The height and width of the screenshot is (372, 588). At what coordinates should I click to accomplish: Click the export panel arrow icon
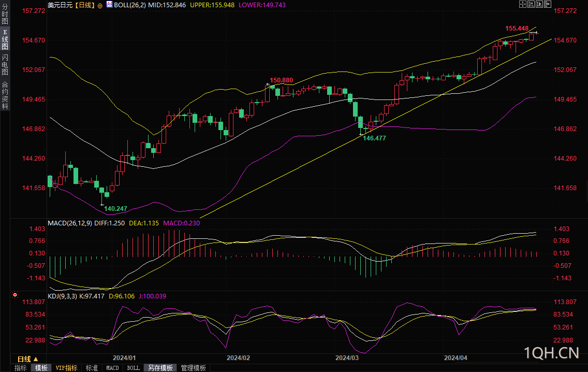(548, 4)
